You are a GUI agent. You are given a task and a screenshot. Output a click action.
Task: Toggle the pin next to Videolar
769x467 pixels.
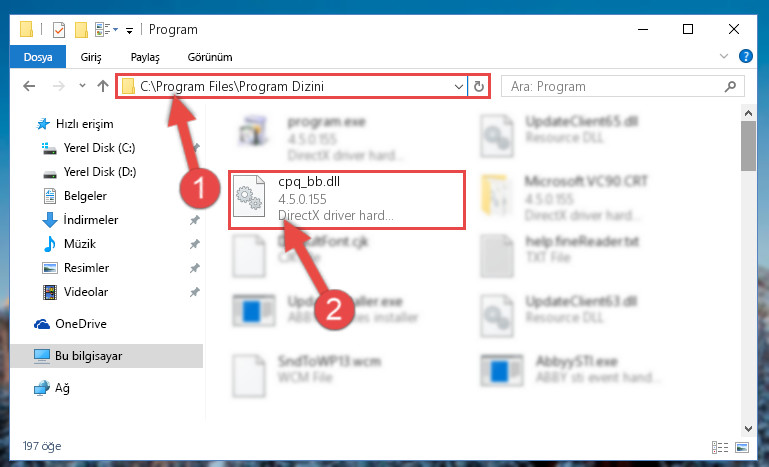195,292
